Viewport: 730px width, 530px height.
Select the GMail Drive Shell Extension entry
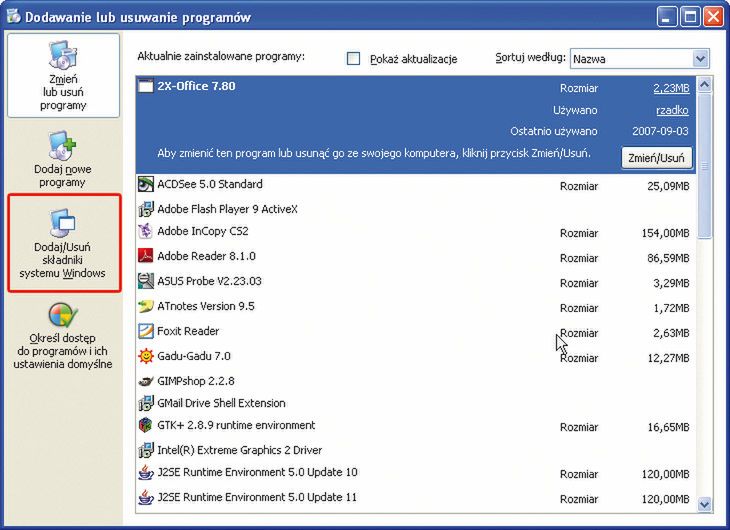(x=415, y=403)
